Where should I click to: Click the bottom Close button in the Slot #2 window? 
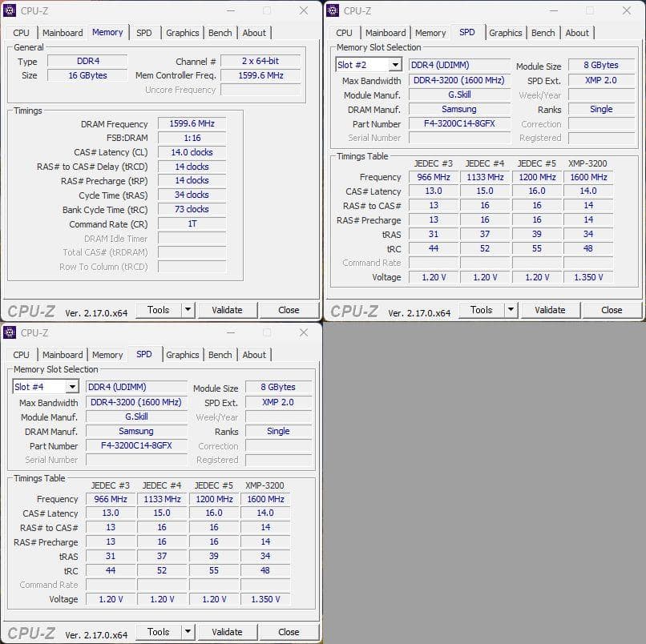click(612, 310)
